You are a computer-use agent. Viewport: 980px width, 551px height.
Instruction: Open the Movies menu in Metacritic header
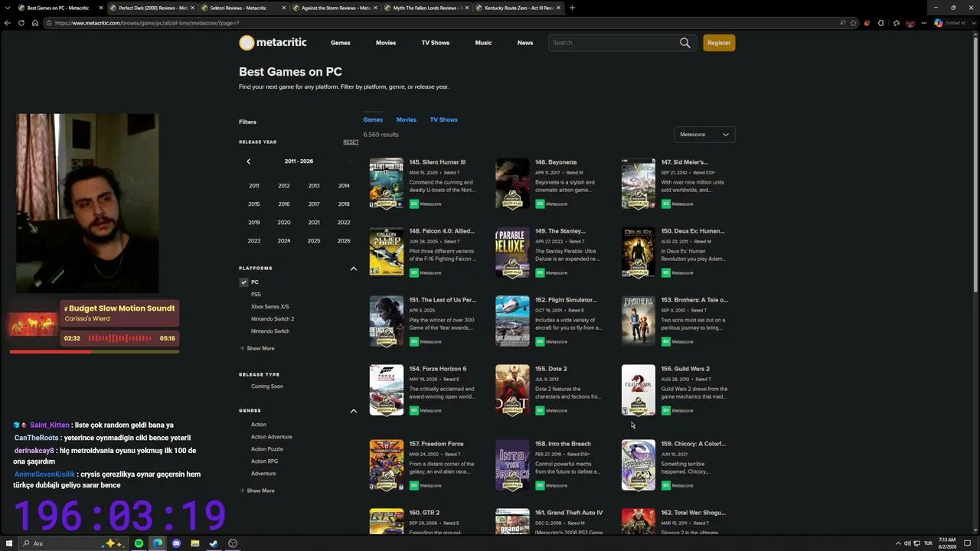[386, 43]
